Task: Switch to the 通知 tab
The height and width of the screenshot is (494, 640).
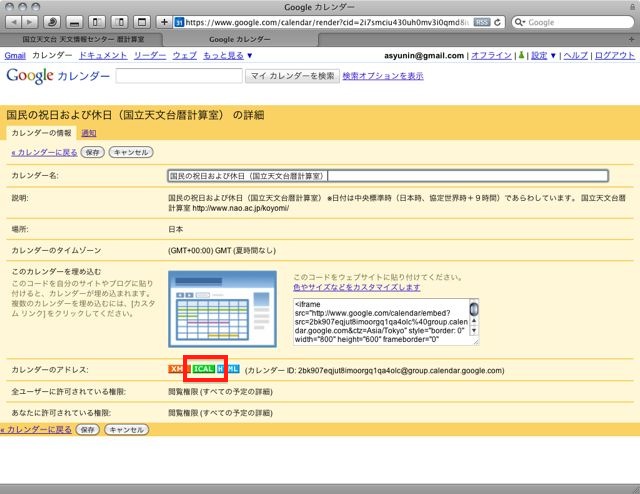Action: click(x=89, y=133)
